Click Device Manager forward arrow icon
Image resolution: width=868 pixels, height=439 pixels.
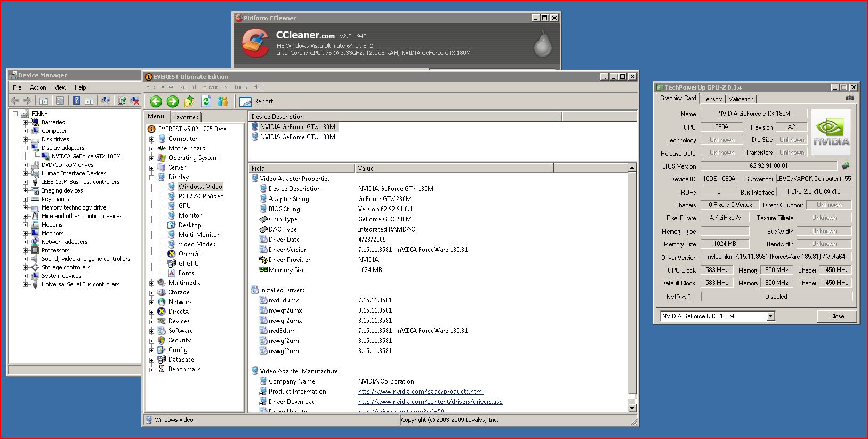click(x=27, y=100)
